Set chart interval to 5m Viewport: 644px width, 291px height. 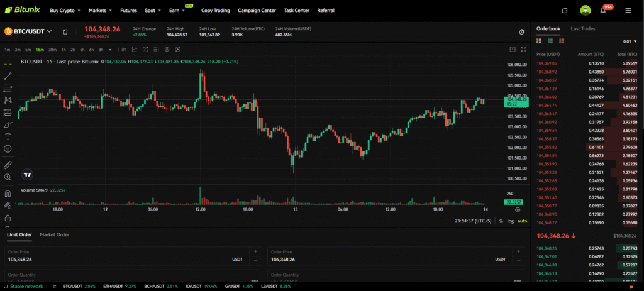(x=28, y=50)
